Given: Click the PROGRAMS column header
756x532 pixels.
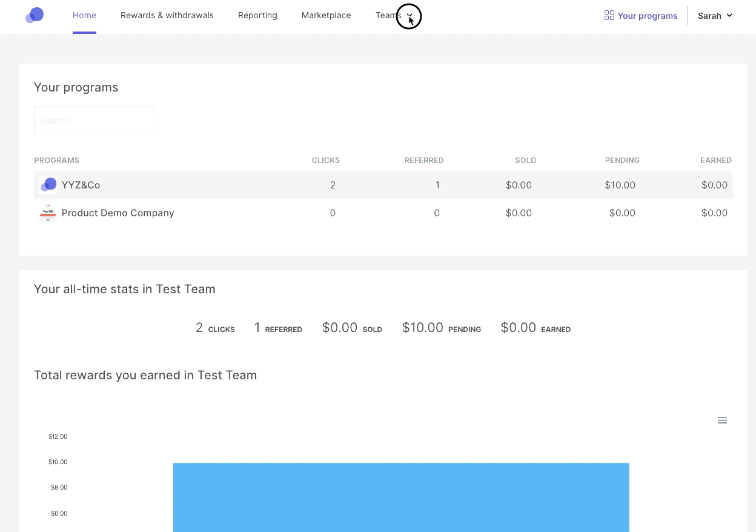Looking at the screenshot, I should [x=57, y=161].
